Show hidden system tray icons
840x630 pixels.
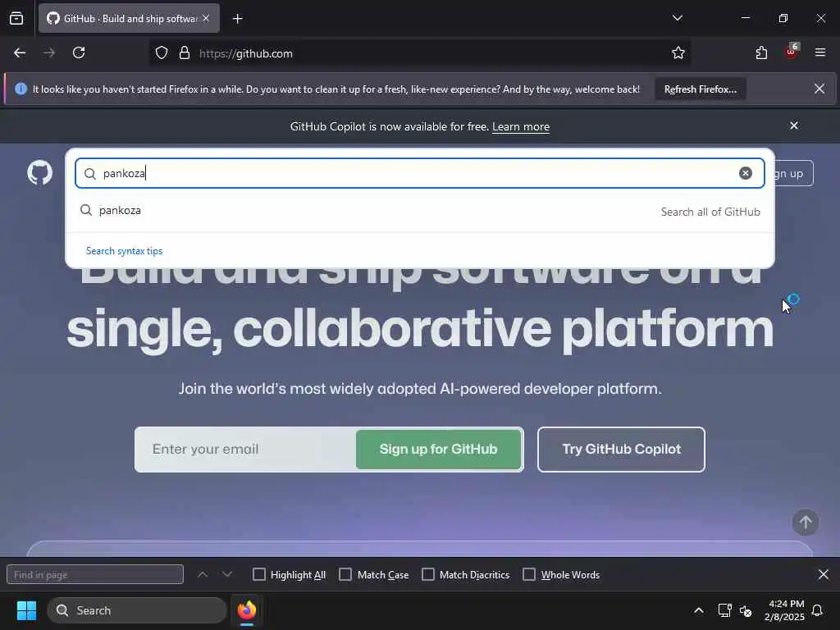coord(699,610)
